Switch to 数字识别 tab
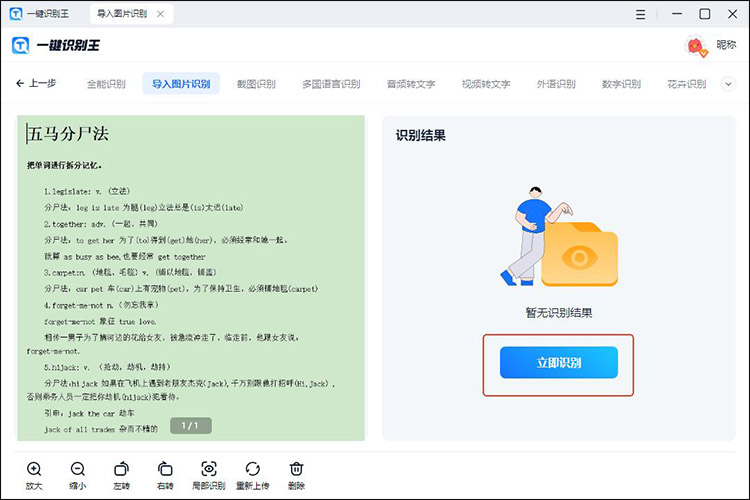Screen dimensions: 750x500 621,84
